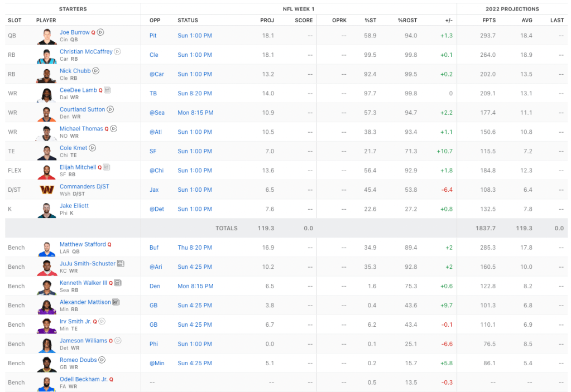Click Jameson Williams' video play icon
This screenshot has width=571, height=392.
pos(118,341)
